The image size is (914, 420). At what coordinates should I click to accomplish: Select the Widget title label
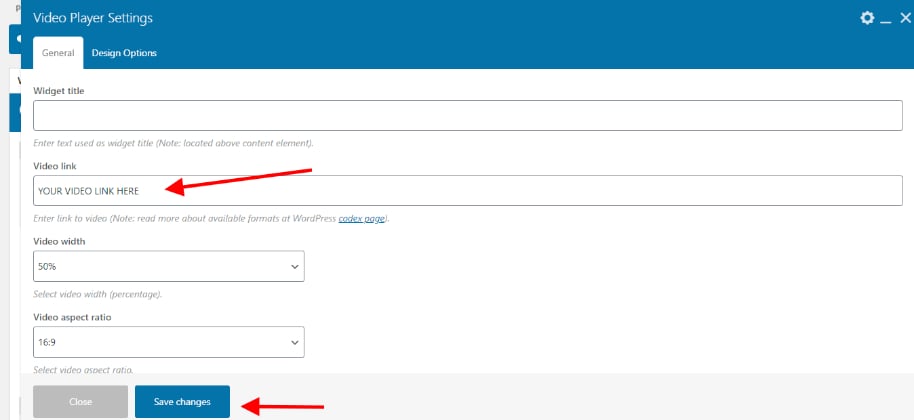point(59,91)
